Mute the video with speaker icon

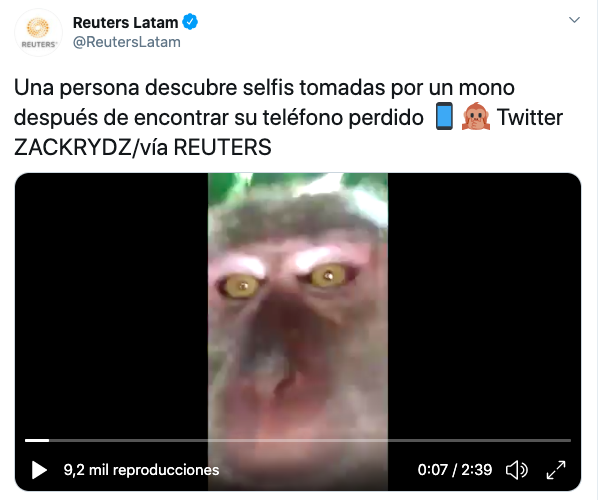(x=516, y=470)
